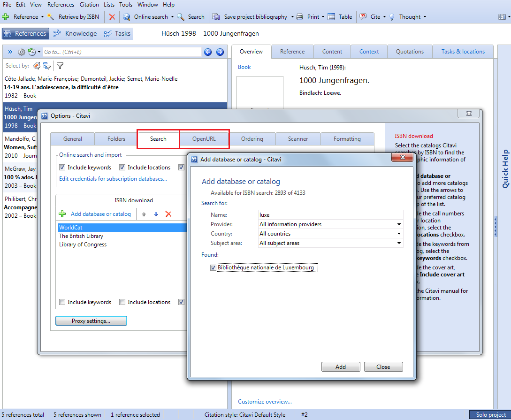Image resolution: width=511 pixels, height=420 pixels.
Task: Expand the Online search dropdown arrow
Action: pos(172,16)
